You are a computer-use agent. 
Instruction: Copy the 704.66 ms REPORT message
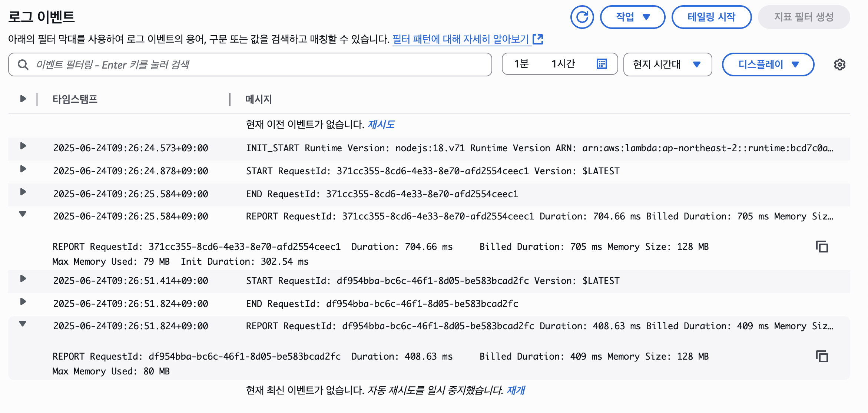822,247
